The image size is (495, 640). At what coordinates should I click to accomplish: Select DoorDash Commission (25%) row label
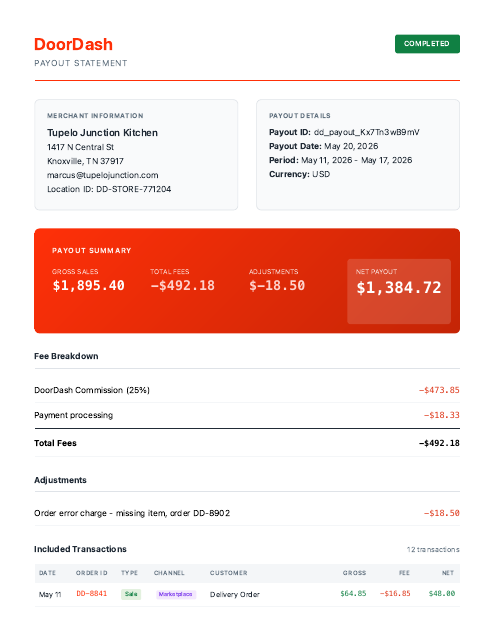[x=92, y=390]
